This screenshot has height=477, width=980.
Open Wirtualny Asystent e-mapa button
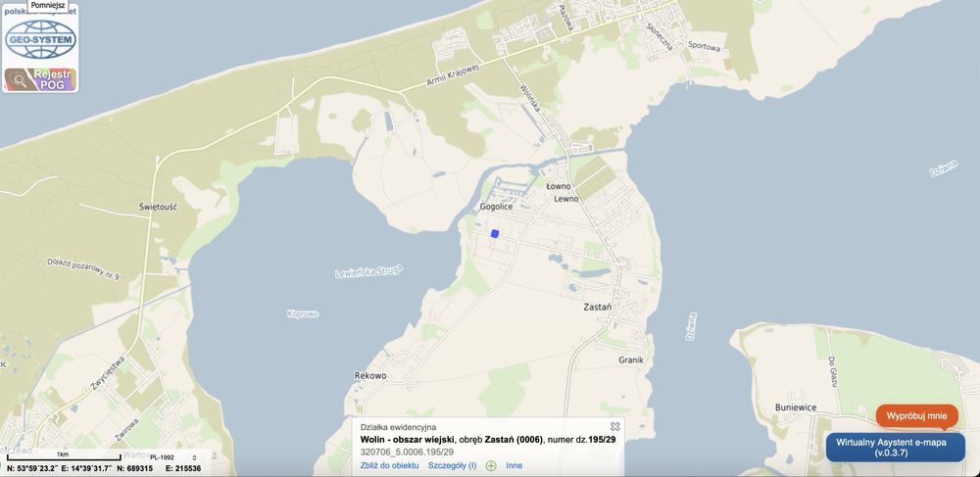pyautogui.click(x=896, y=447)
